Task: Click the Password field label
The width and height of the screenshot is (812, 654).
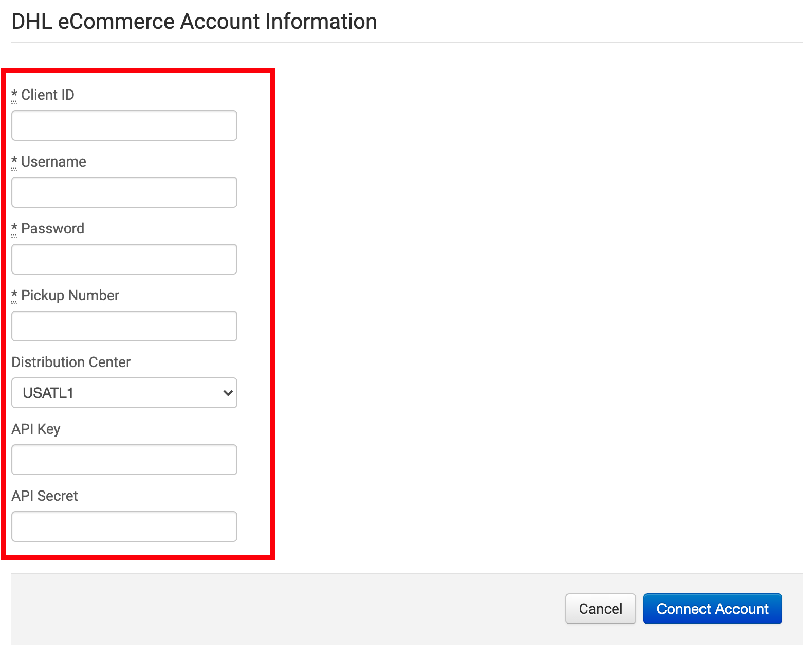Action: (x=48, y=229)
